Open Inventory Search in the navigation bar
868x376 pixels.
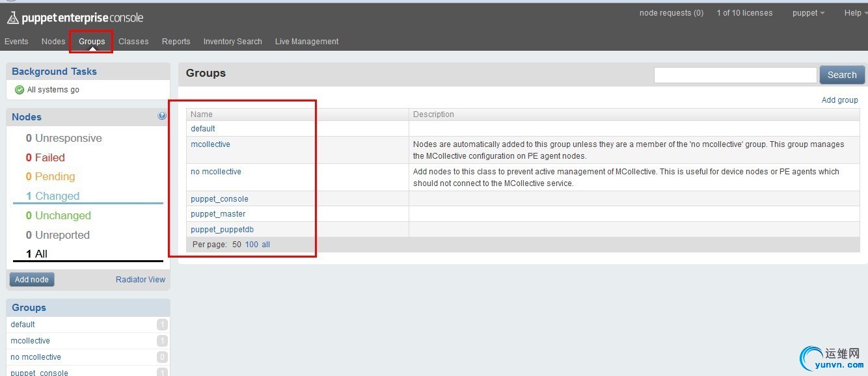tap(233, 42)
